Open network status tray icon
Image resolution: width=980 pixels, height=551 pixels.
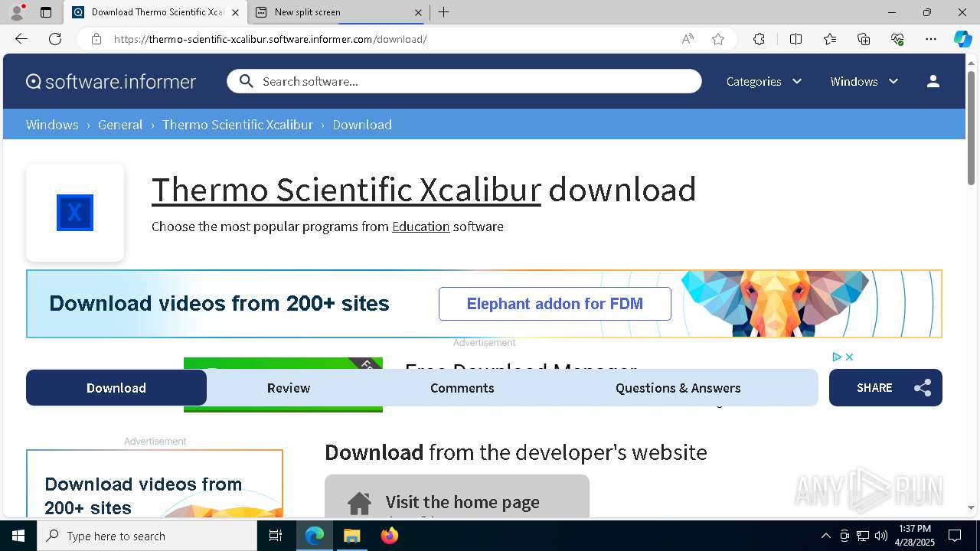pos(863,536)
